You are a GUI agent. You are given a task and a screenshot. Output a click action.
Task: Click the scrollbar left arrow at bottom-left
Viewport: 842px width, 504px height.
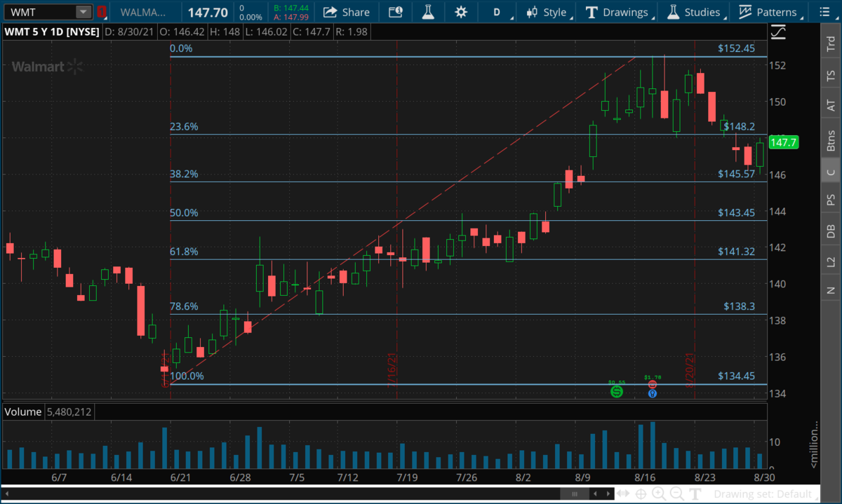[x=6, y=494]
